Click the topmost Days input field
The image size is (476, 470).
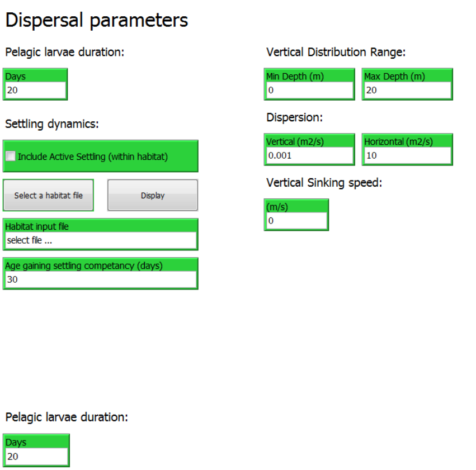coord(35,90)
